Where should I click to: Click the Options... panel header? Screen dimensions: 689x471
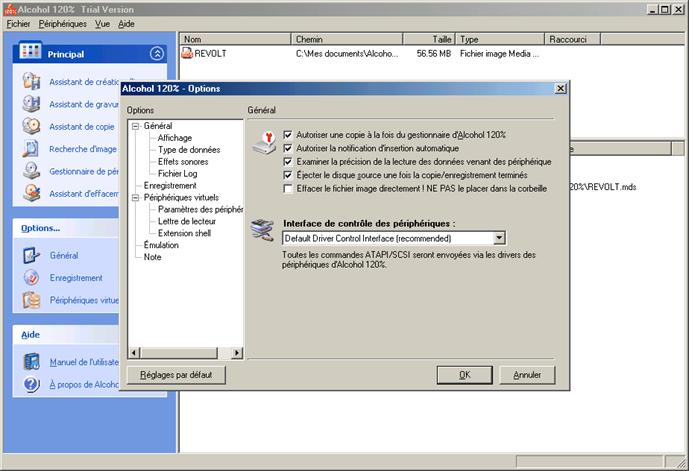pyautogui.click(x=66, y=228)
